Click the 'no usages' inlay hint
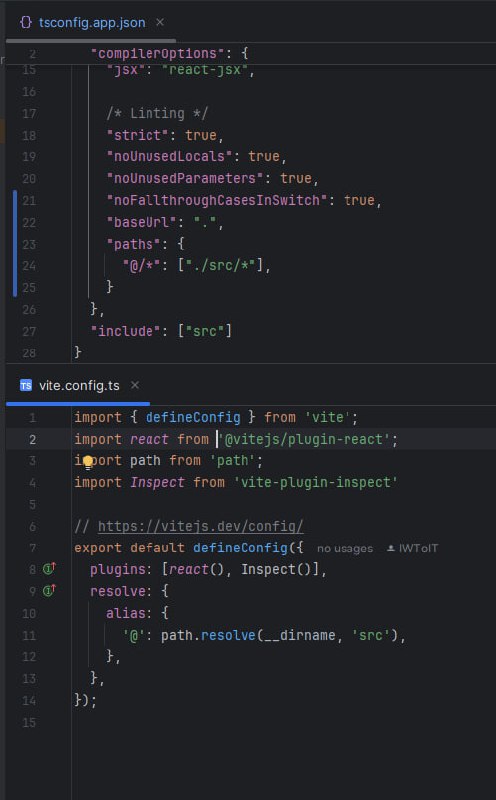Screen dimensions: 496x800 click(345, 548)
